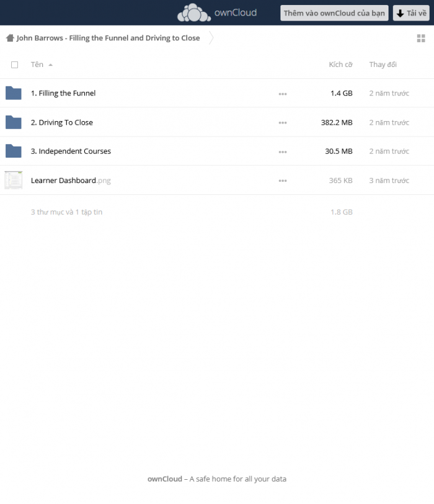Image resolution: width=434 pixels, height=504 pixels.
Task: Open John Barrows breadcrumb folder link
Action: (x=108, y=38)
